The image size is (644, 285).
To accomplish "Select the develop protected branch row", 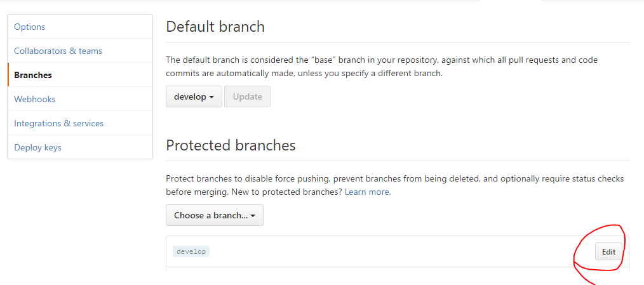I will click(x=381, y=251).
